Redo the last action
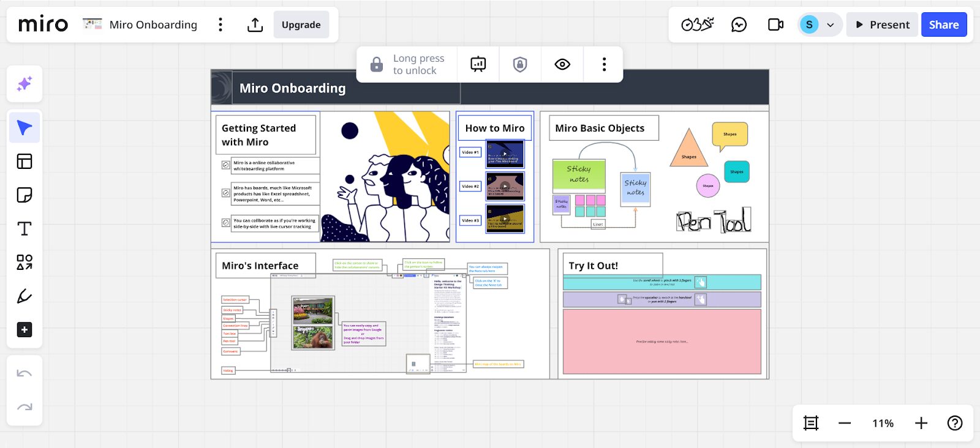The height and width of the screenshot is (448, 980). point(24,407)
